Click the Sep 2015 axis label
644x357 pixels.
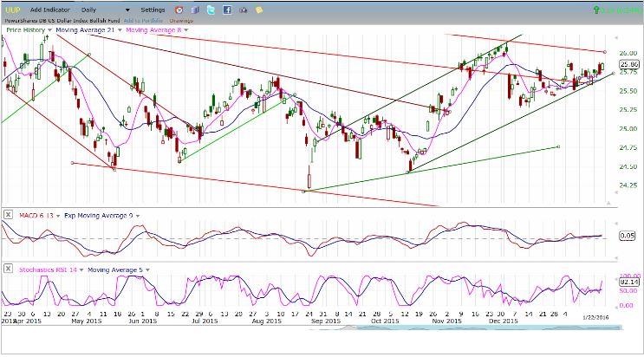tap(326, 321)
